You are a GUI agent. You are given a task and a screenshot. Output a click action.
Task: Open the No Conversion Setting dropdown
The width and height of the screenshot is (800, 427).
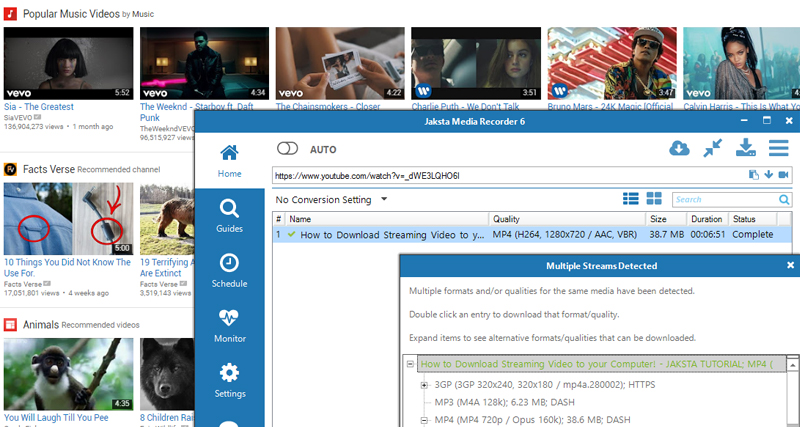point(332,199)
